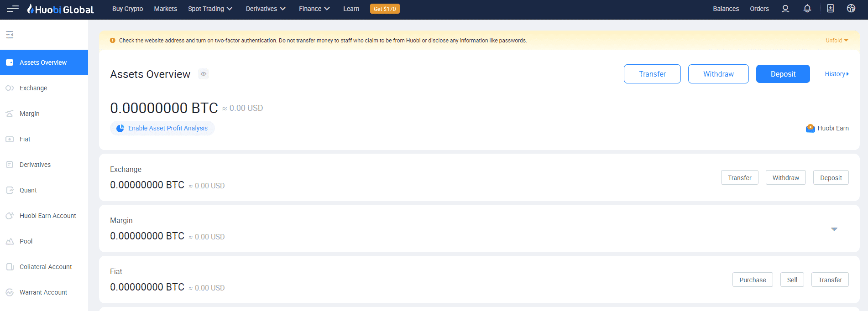Image resolution: width=868 pixels, height=311 pixels.
Task: Unfold the security warning banner
Action: tap(837, 41)
